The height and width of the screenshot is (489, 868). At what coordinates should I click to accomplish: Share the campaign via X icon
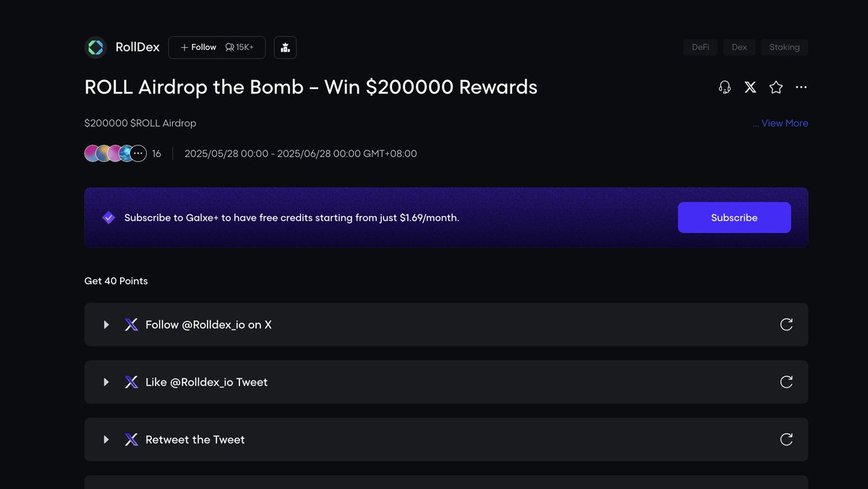tap(751, 88)
